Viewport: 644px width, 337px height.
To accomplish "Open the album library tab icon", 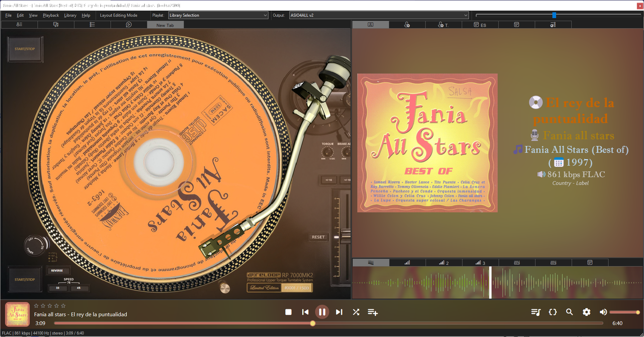I will click(55, 24).
